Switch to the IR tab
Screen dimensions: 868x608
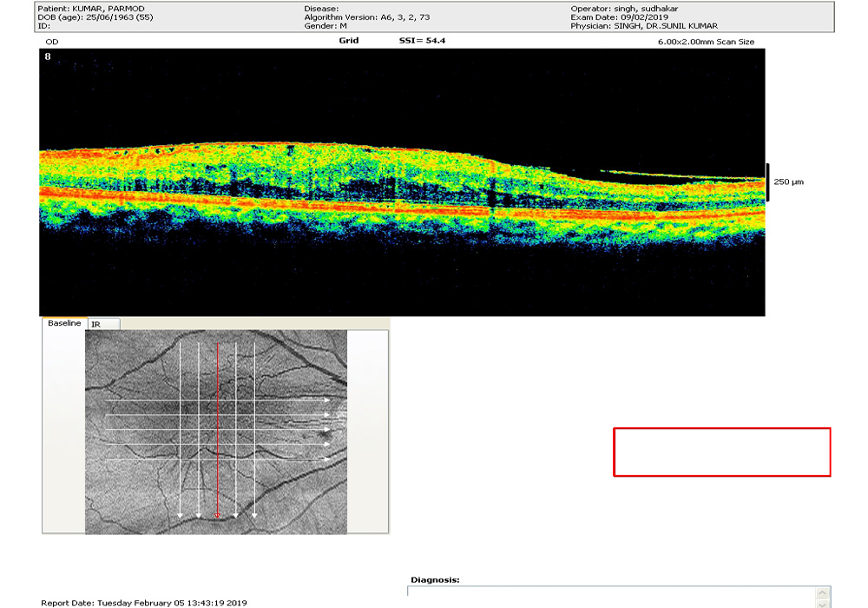[103, 325]
